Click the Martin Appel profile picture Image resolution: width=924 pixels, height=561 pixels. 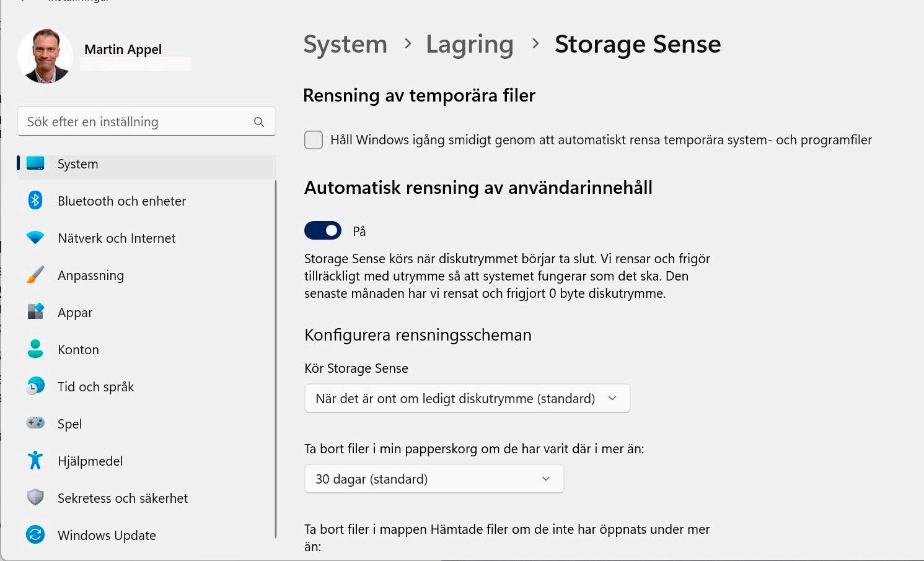coord(45,56)
